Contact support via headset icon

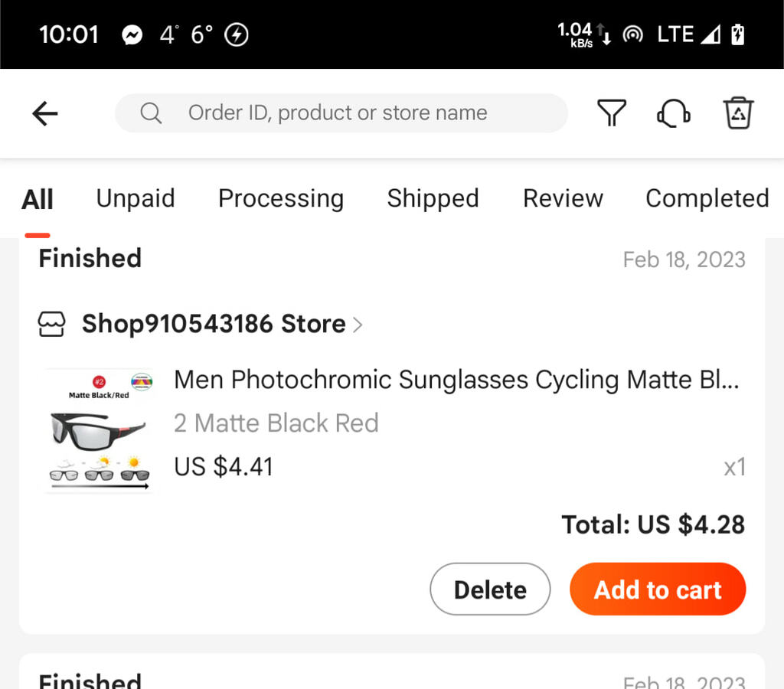(x=674, y=113)
